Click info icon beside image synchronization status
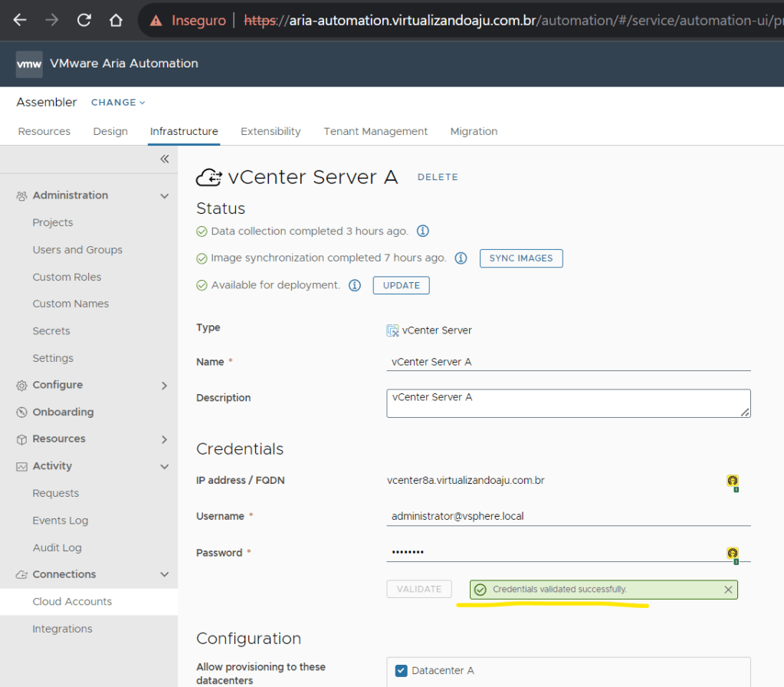Image resolution: width=784 pixels, height=687 pixels. (x=461, y=258)
